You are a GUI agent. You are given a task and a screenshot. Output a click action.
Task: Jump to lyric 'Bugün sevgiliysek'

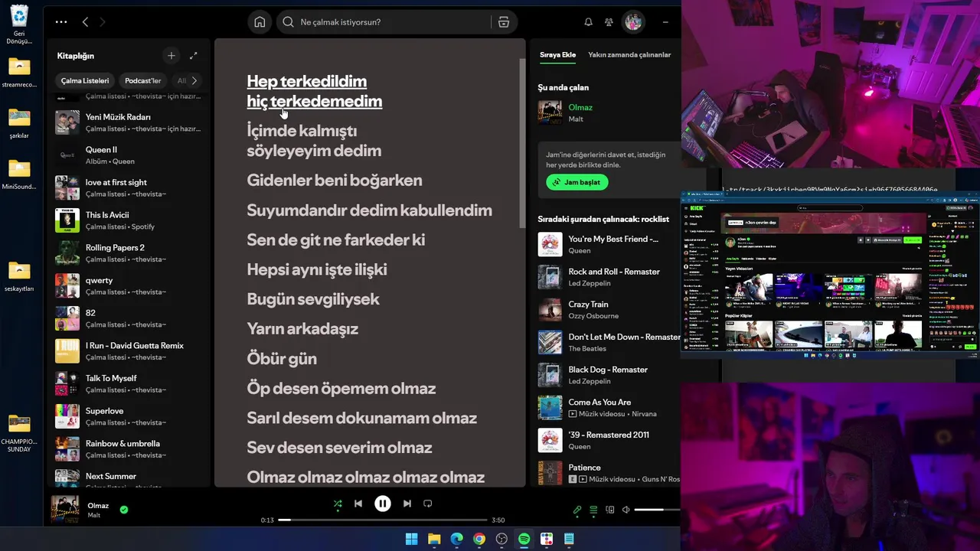click(x=313, y=299)
